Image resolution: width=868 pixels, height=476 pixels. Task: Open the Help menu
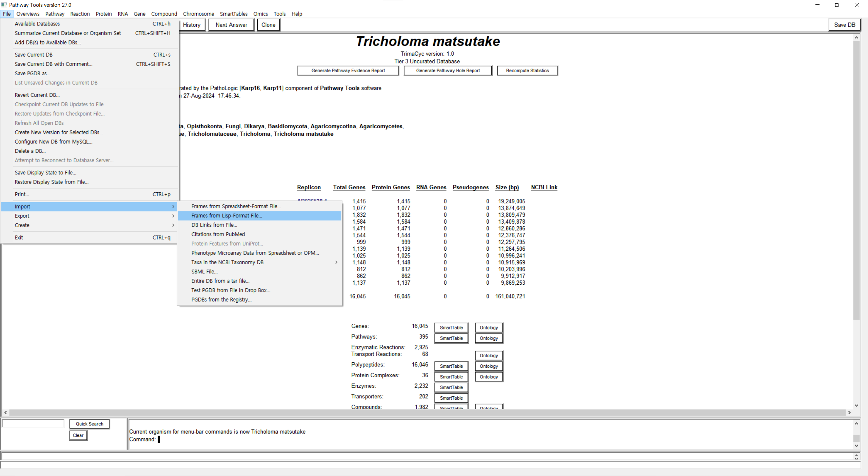point(297,14)
